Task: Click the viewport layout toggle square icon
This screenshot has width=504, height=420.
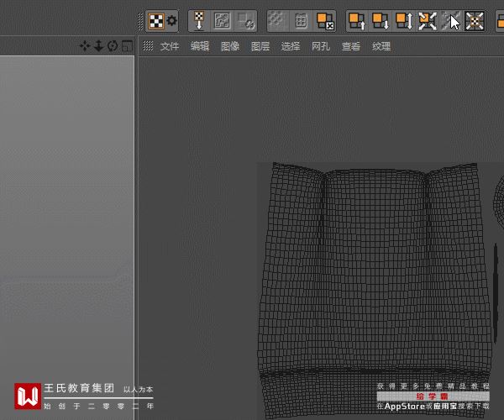Action: pos(128,46)
